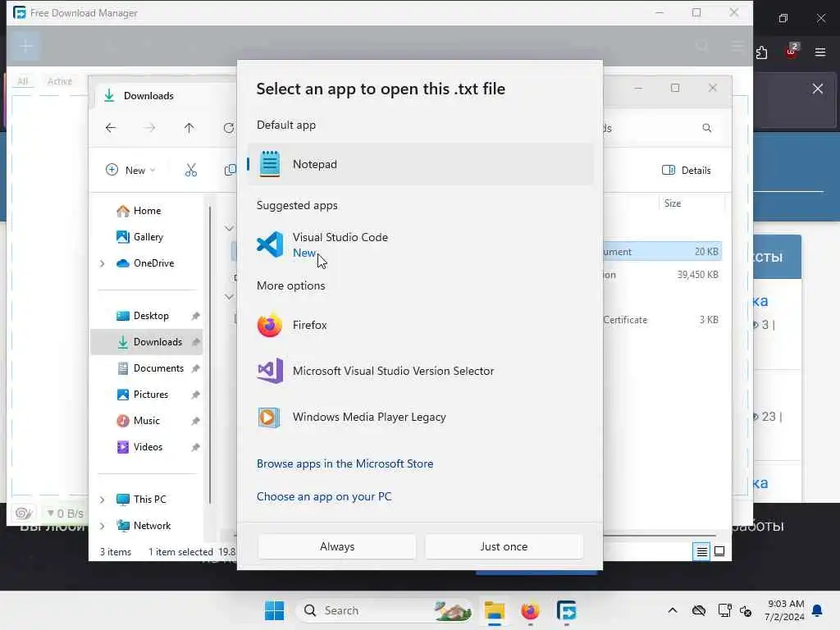The height and width of the screenshot is (630, 840).
Task: Select Network in navigation pane
Action: click(152, 526)
